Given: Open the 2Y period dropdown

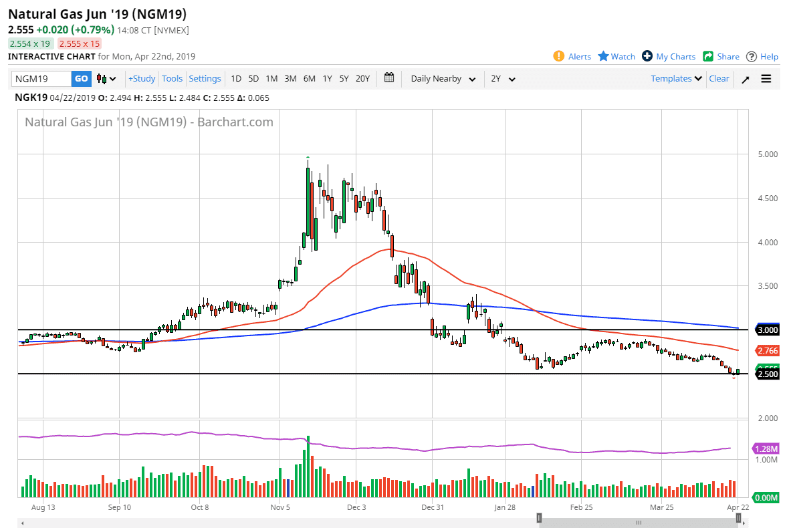Looking at the screenshot, I should coord(503,79).
